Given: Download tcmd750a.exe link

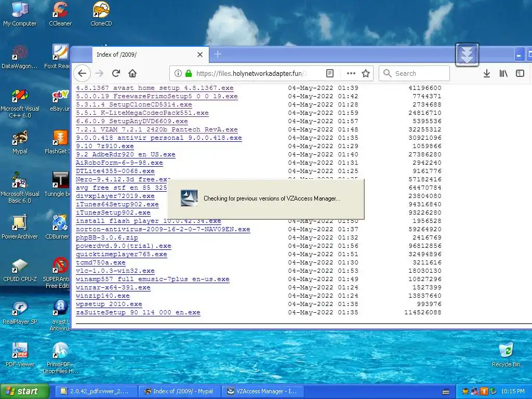Looking at the screenshot, I should pyautogui.click(x=101, y=262).
